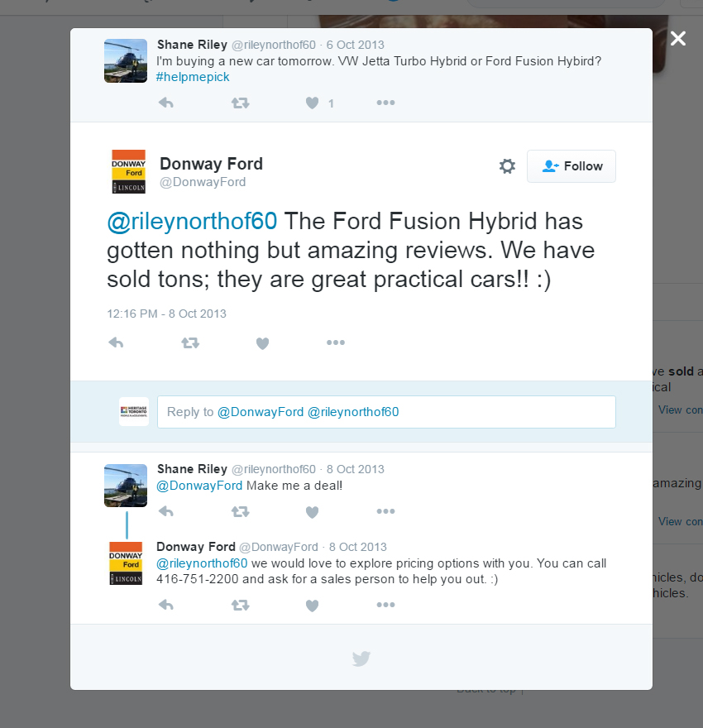The height and width of the screenshot is (728, 703).
Task: Retweet Shane Riley's new car tweet
Action: click(240, 103)
